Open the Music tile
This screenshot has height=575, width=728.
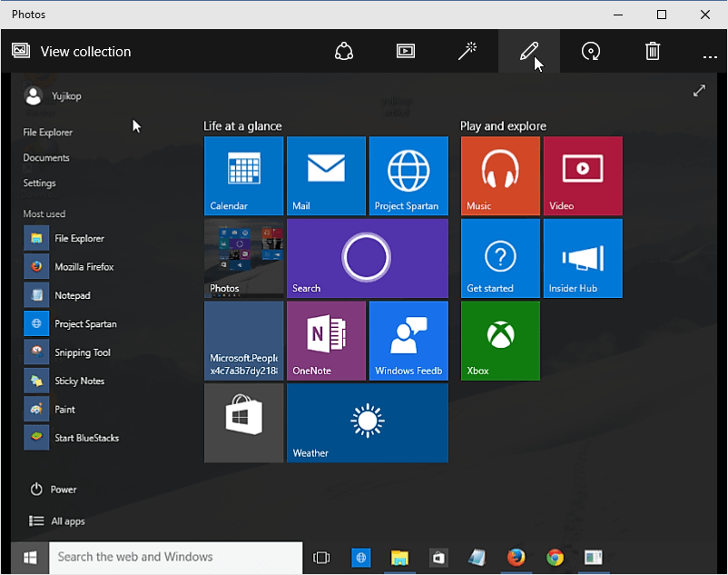click(x=500, y=176)
